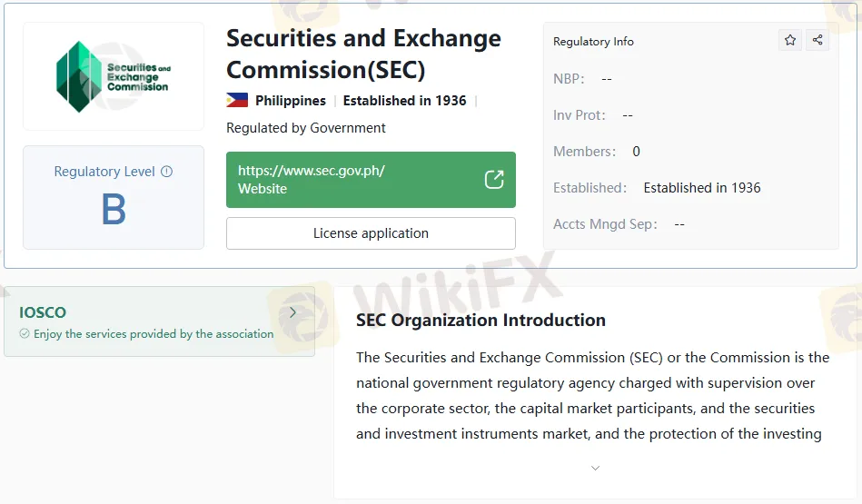The image size is (862, 504).
Task: Click the Inv Prot label
Action: tap(580, 115)
